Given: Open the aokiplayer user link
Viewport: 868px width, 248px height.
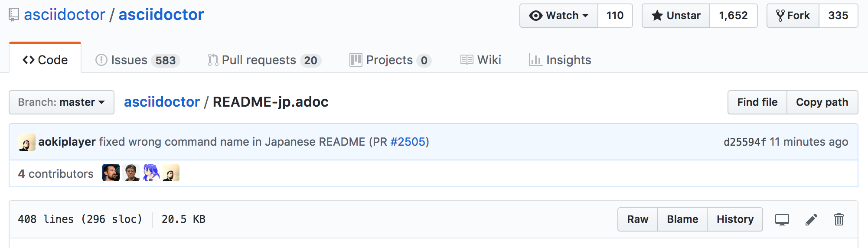Looking at the screenshot, I should click(67, 142).
